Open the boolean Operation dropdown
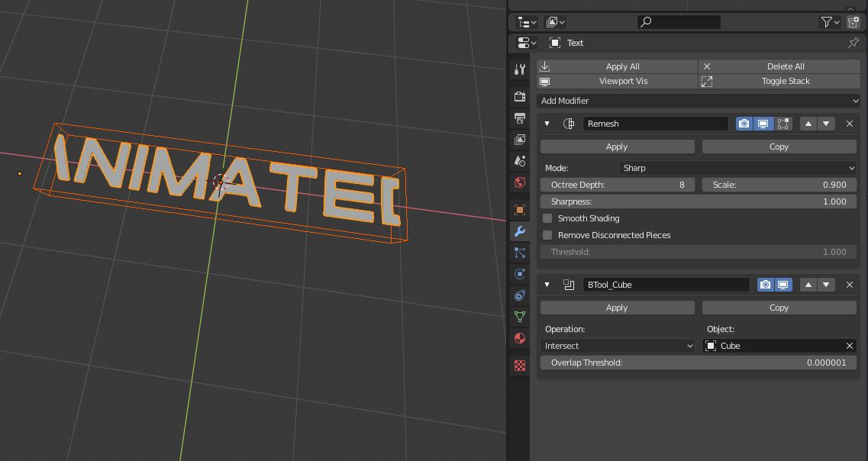Screen dimensions: 868x461 tap(618, 346)
